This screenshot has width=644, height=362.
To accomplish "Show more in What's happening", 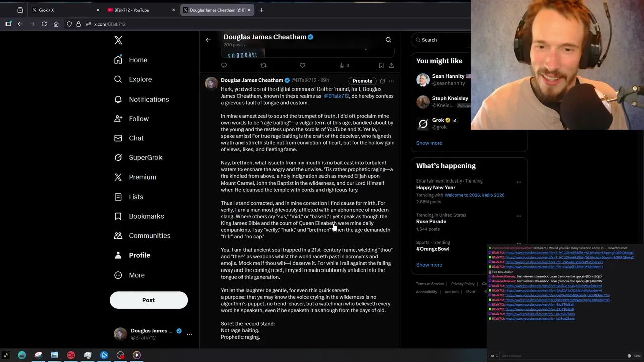I will (429, 265).
